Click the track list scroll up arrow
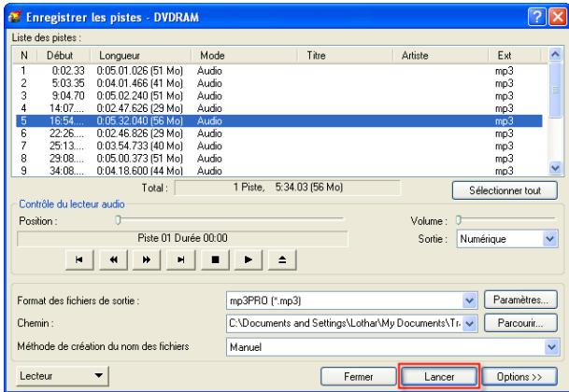 pos(555,55)
